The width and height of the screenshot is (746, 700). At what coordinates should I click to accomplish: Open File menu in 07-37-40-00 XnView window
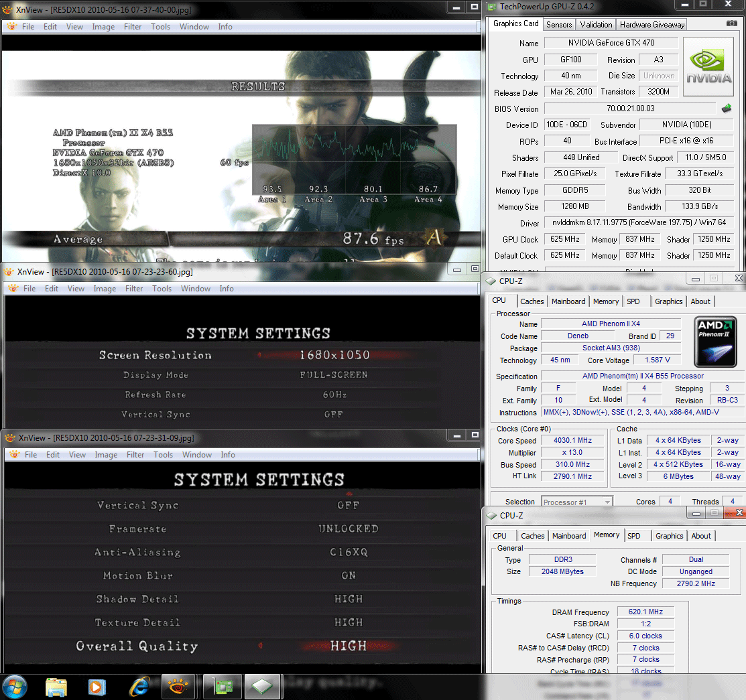[28, 27]
